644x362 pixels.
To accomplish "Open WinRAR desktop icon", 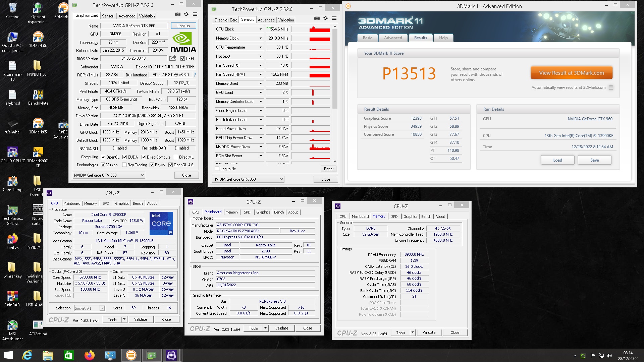I will point(13,299).
